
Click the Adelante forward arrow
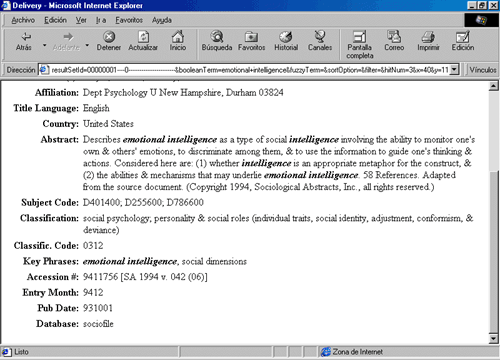67,41
